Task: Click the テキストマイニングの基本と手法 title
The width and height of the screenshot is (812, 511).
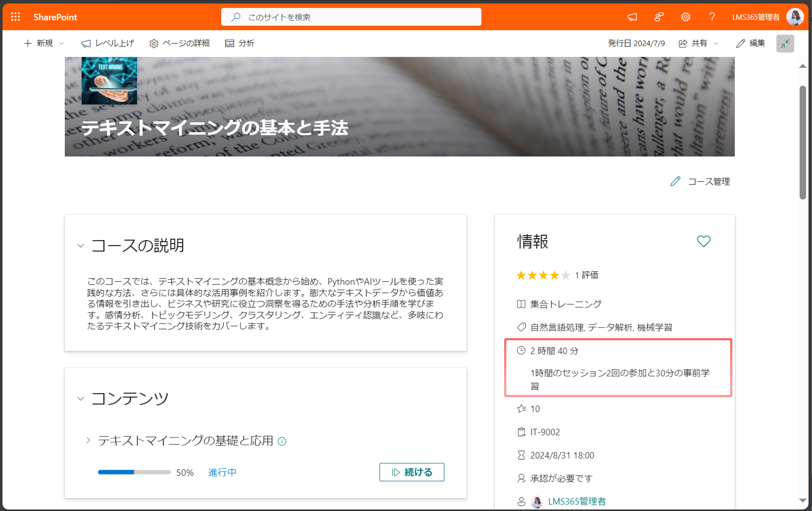Action: pos(215,128)
